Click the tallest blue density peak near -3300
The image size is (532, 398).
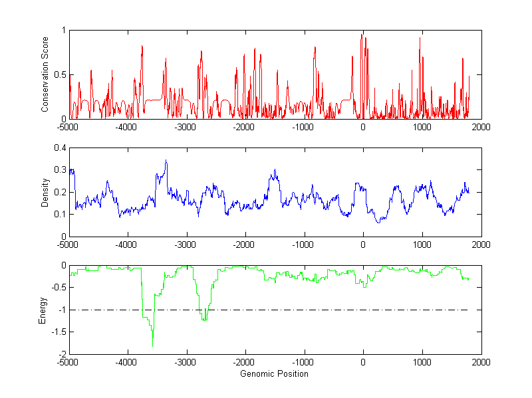coord(166,161)
